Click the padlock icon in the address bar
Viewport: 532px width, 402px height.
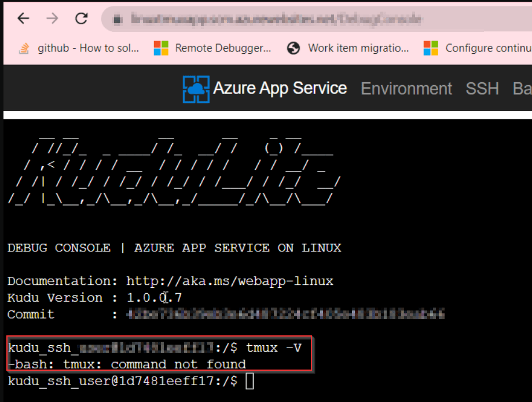point(119,18)
